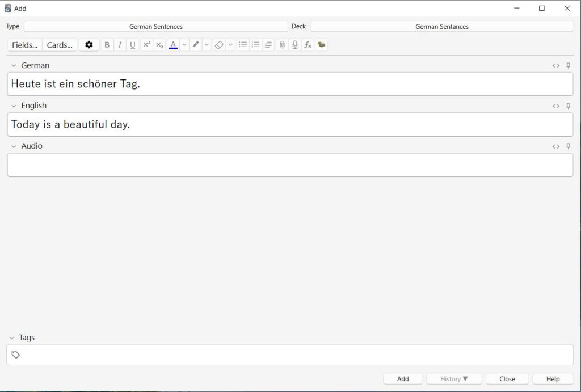581x392 pixels.
Task: Click Add to save the note
Action: [403, 378]
